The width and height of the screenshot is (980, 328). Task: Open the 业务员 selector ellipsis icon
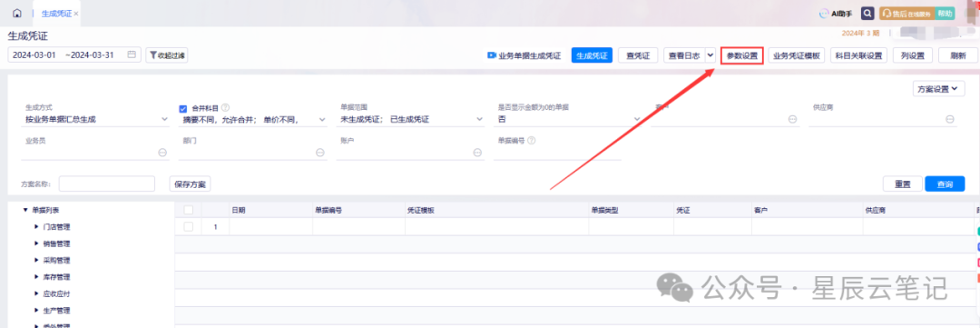point(162,152)
